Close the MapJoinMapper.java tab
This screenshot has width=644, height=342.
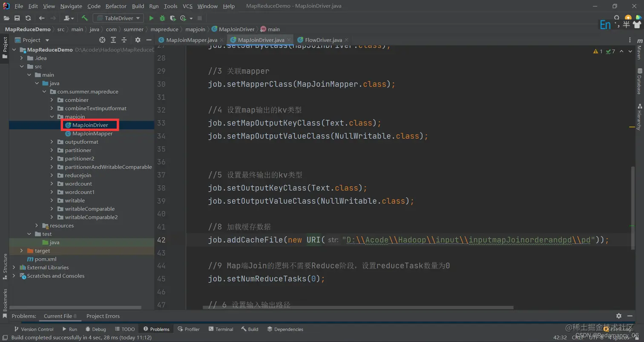(x=222, y=40)
